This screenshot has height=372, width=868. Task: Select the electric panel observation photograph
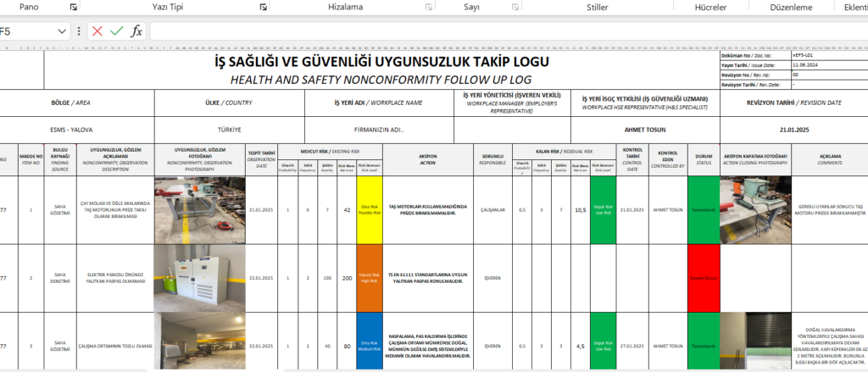tap(199, 279)
